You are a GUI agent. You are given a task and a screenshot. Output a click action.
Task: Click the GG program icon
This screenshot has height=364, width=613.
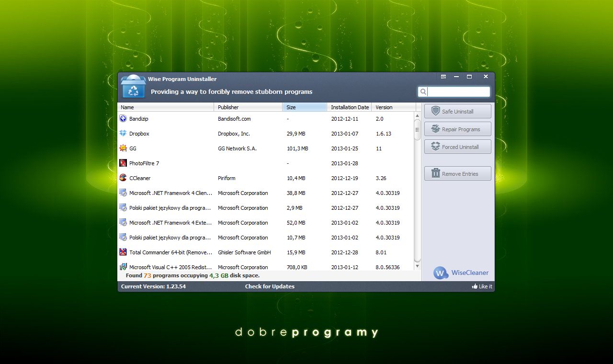(x=123, y=148)
